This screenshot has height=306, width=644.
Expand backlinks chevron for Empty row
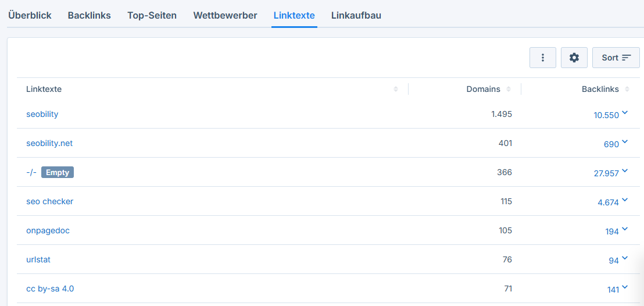coord(625,170)
